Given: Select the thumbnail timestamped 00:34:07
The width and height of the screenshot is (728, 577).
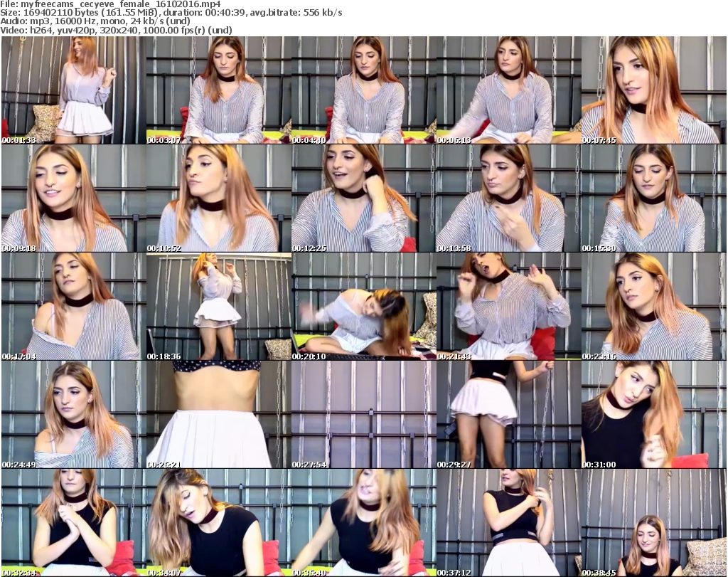Looking at the screenshot, I should tap(219, 523).
